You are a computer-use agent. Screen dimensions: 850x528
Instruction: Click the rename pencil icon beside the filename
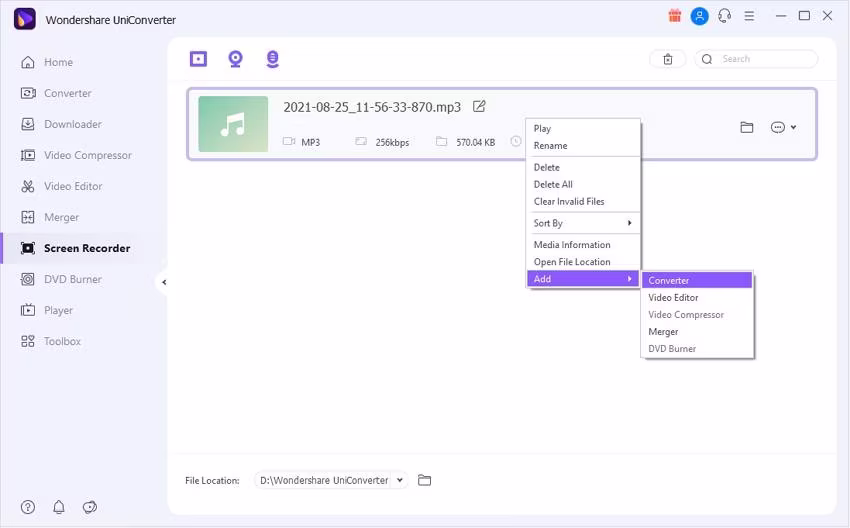479,106
